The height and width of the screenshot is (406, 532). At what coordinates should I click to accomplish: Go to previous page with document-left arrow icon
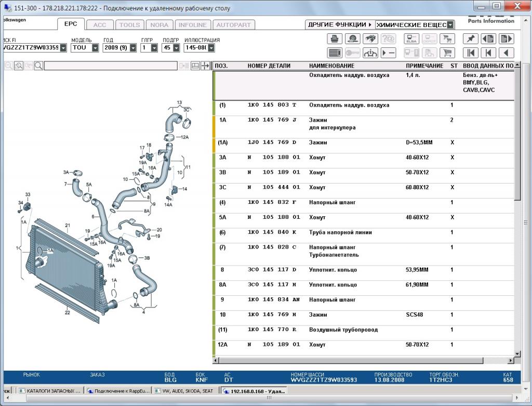tap(488, 38)
